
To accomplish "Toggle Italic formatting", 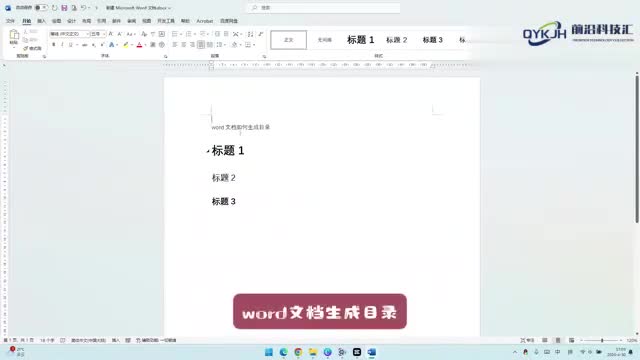I will click(62, 44).
